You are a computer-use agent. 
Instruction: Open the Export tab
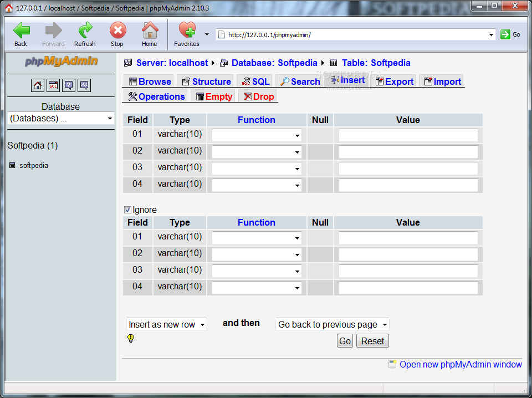tap(394, 81)
